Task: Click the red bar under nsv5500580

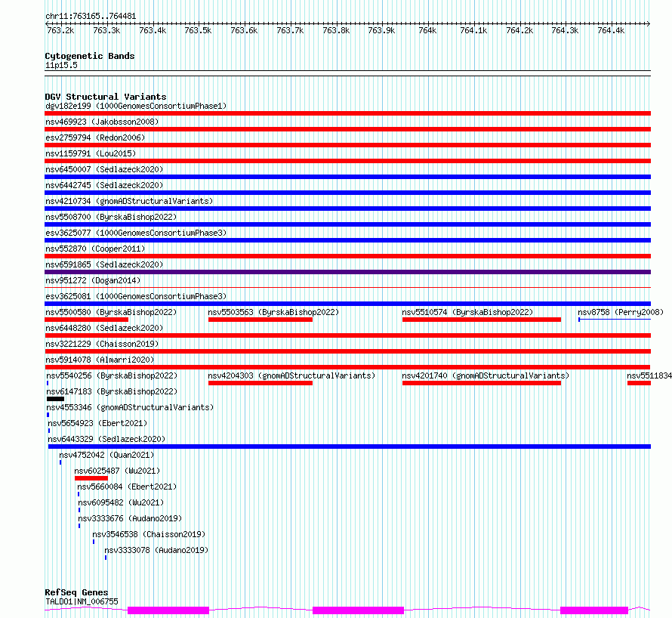Action: coord(87,320)
